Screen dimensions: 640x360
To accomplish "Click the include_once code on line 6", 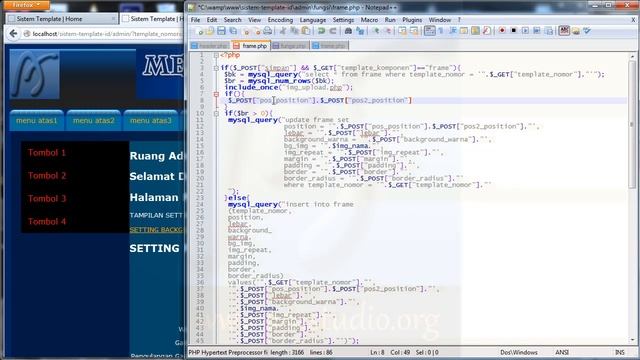I will 288,87.
